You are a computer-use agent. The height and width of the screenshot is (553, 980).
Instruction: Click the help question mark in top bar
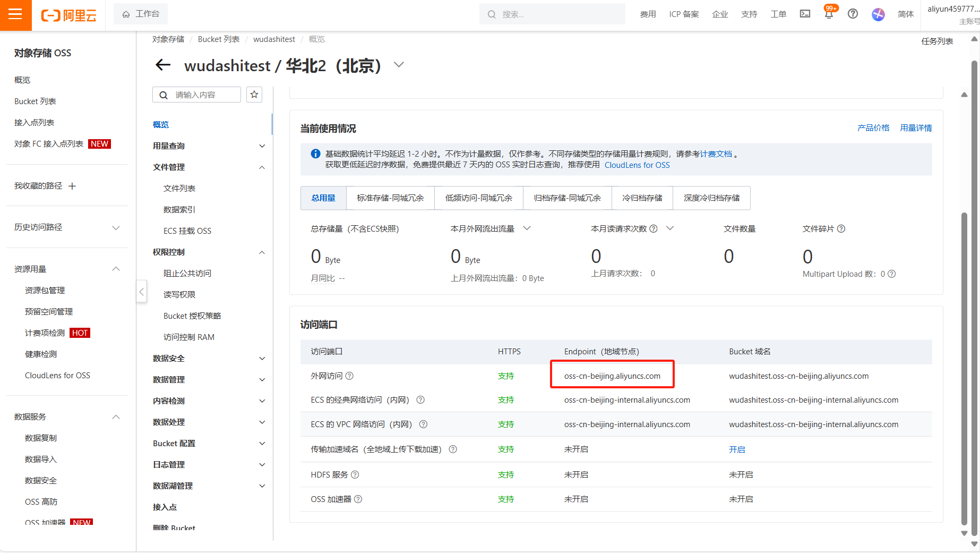coord(853,14)
